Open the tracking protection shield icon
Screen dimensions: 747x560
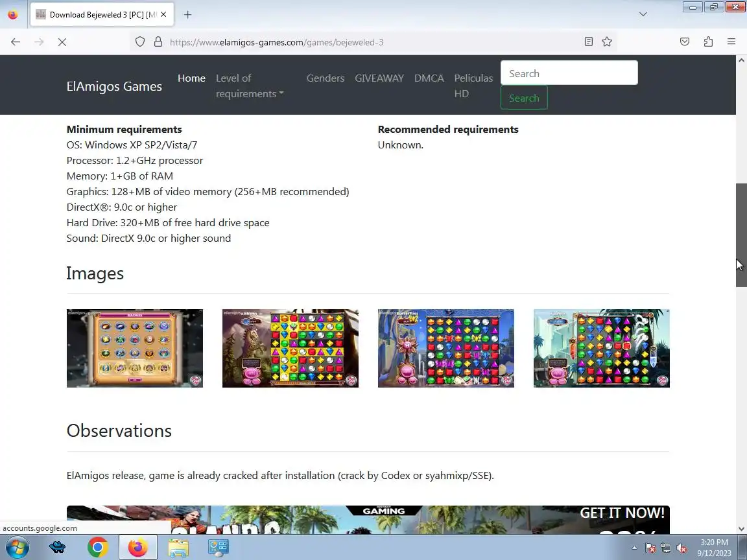139,42
